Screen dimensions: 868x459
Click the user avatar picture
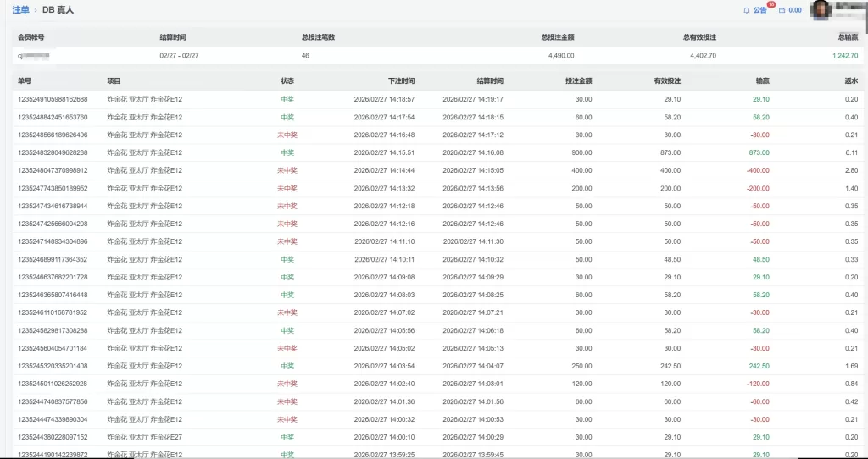click(x=821, y=9)
